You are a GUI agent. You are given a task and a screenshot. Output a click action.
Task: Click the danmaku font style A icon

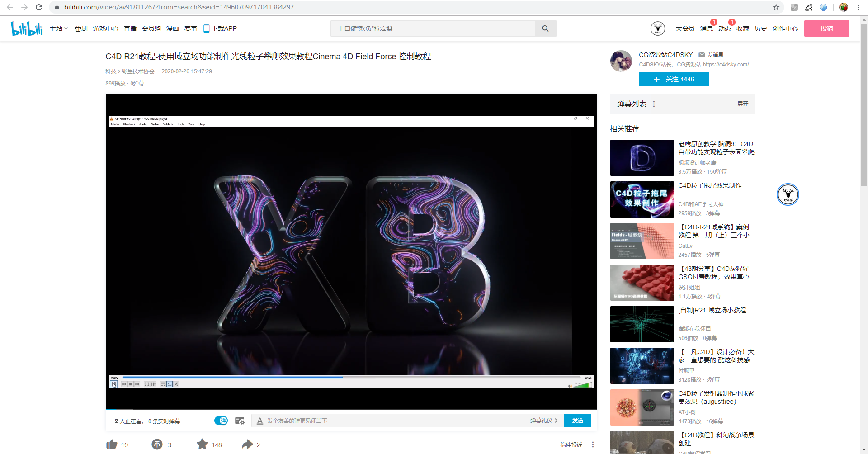point(260,421)
